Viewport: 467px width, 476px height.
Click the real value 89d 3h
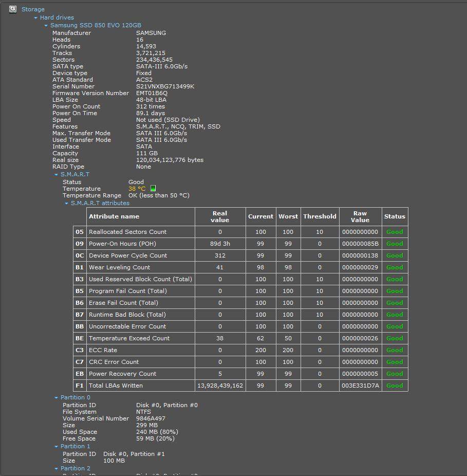click(x=220, y=244)
